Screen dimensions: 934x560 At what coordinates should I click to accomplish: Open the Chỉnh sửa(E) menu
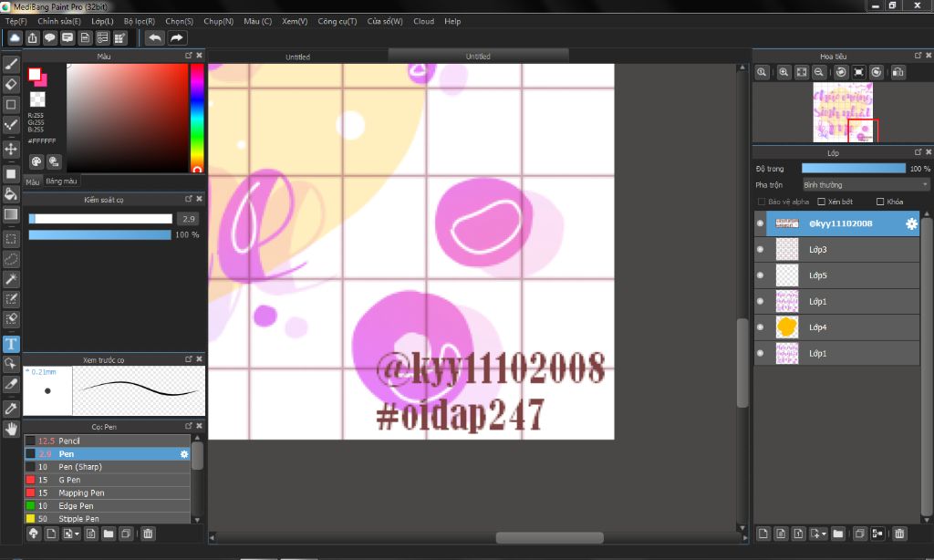(x=59, y=21)
